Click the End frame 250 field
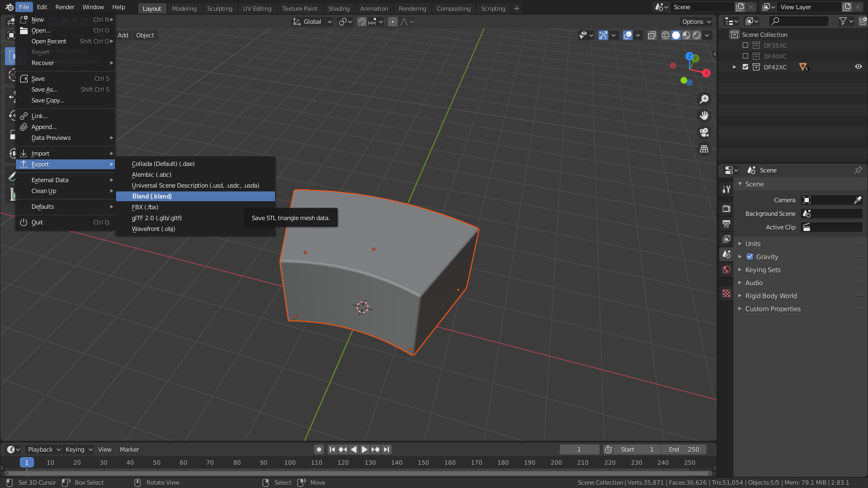Image resolution: width=868 pixels, height=488 pixels. 684,450
